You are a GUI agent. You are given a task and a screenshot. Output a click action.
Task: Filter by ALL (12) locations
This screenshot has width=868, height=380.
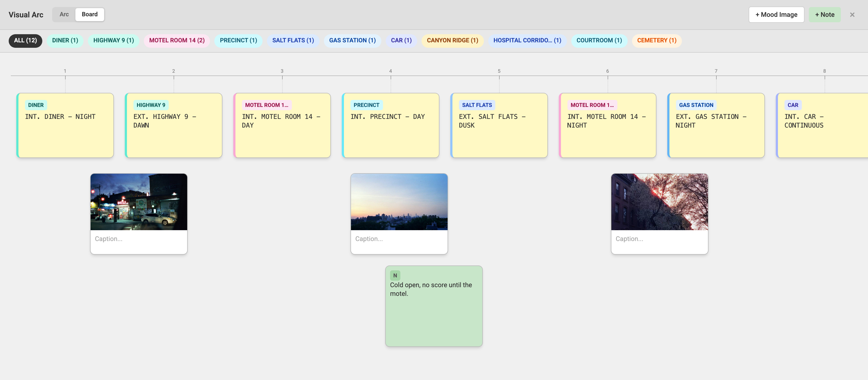25,40
